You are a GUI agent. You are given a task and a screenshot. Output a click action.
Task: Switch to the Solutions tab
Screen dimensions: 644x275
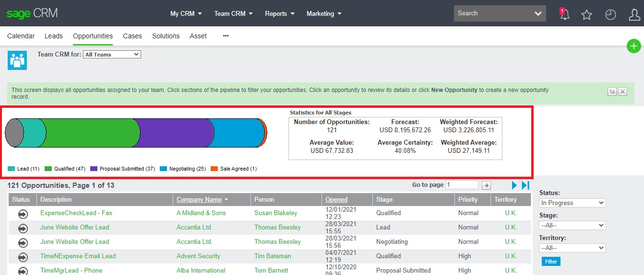click(x=166, y=36)
